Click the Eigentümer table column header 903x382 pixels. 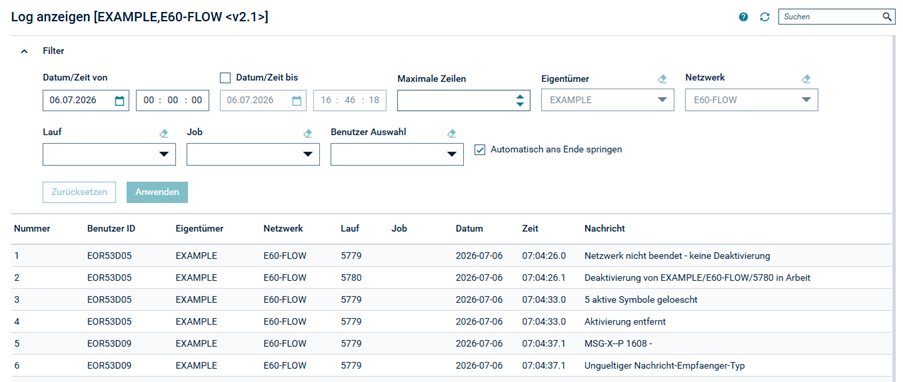[199, 229]
